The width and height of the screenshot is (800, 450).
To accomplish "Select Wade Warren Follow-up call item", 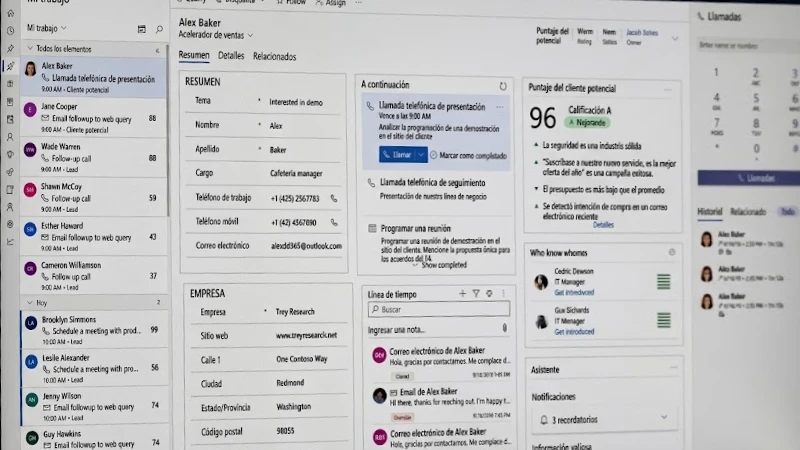I will [93, 158].
